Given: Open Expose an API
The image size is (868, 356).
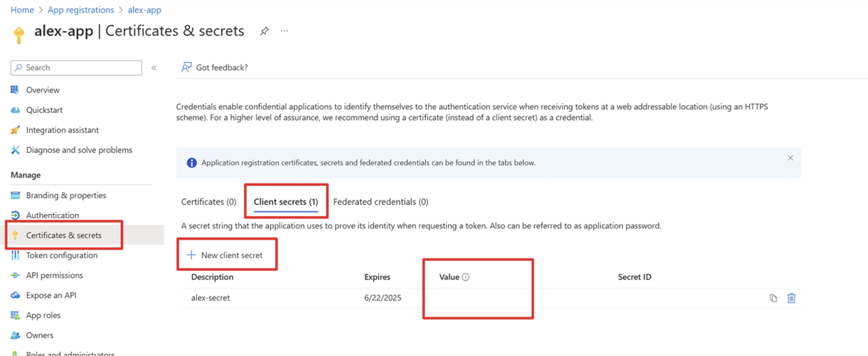Looking at the screenshot, I should click(x=51, y=295).
